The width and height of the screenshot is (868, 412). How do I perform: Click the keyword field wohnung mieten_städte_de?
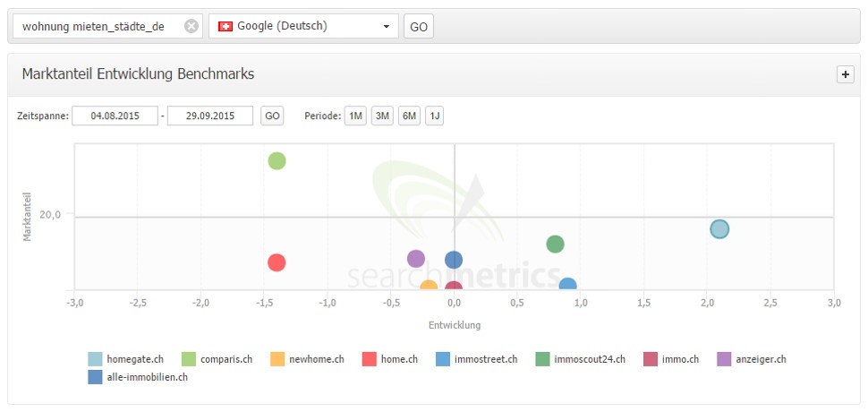[x=94, y=26]
